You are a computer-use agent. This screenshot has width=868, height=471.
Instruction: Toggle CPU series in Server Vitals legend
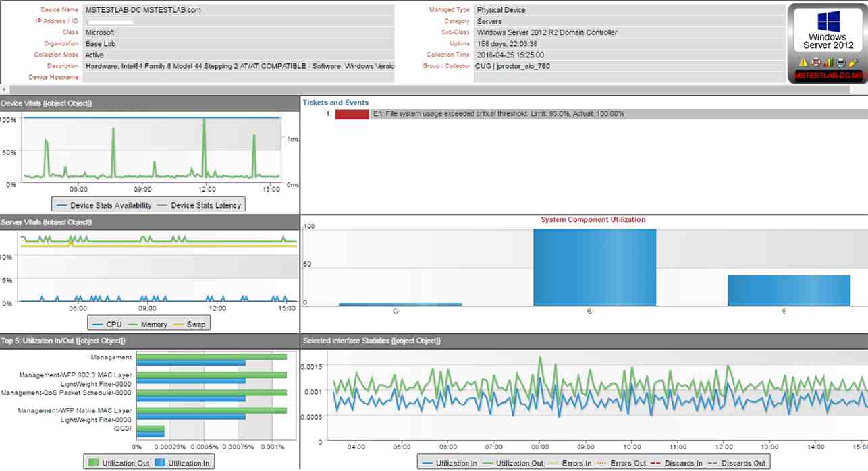pyautogui.click(x=106, y=325)
